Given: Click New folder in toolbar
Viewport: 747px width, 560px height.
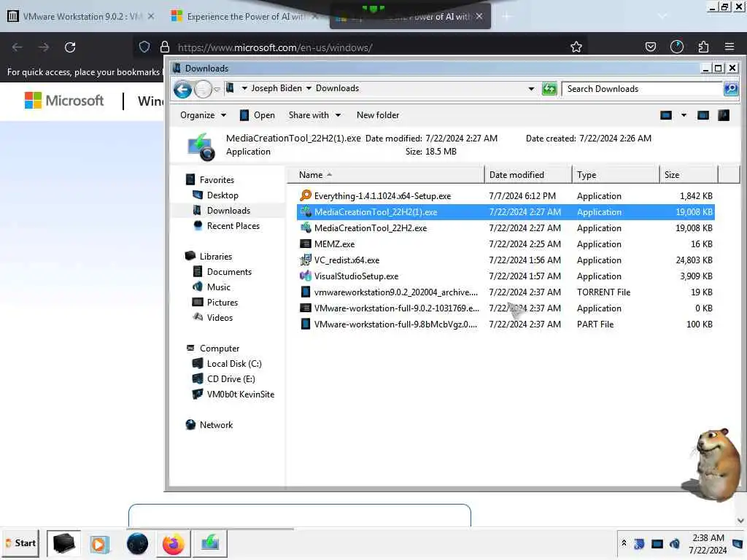Looking at the screenshot, I should pyautogui.click(x=378, y=115).
